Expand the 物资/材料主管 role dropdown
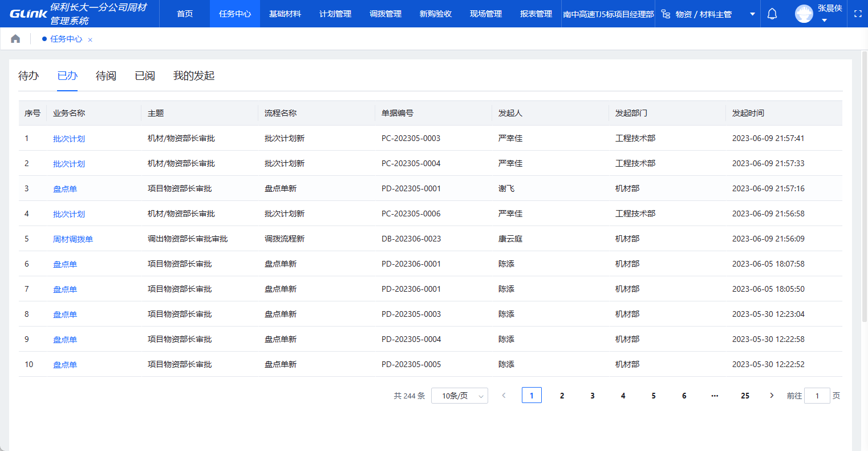This screenshot has height=451, width=868. pyautogui.click(x=752, y=13)
